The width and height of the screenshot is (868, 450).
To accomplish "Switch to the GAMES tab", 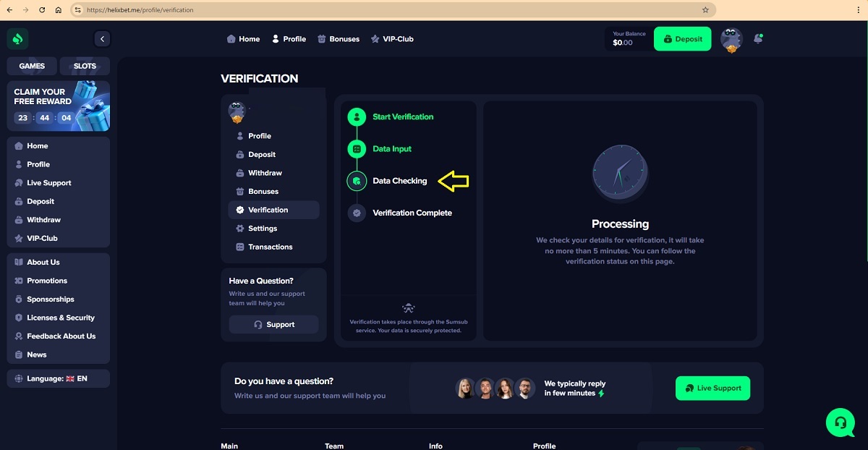I will click(x=32, y=66).
